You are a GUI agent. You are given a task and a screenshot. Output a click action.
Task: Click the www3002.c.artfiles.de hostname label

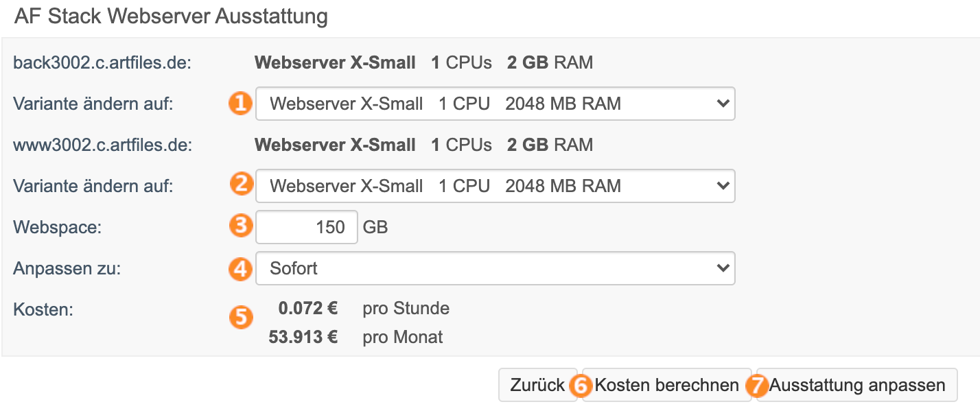click(102, 145)
